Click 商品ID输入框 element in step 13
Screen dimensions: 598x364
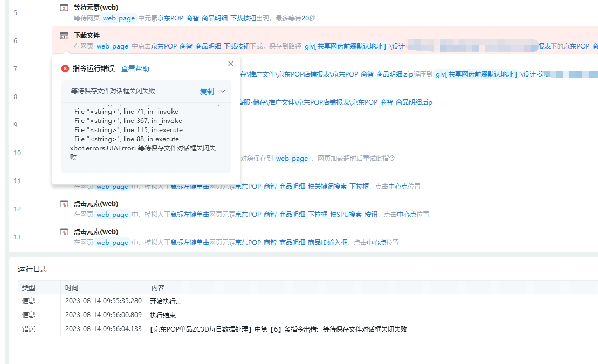(291, 242)
